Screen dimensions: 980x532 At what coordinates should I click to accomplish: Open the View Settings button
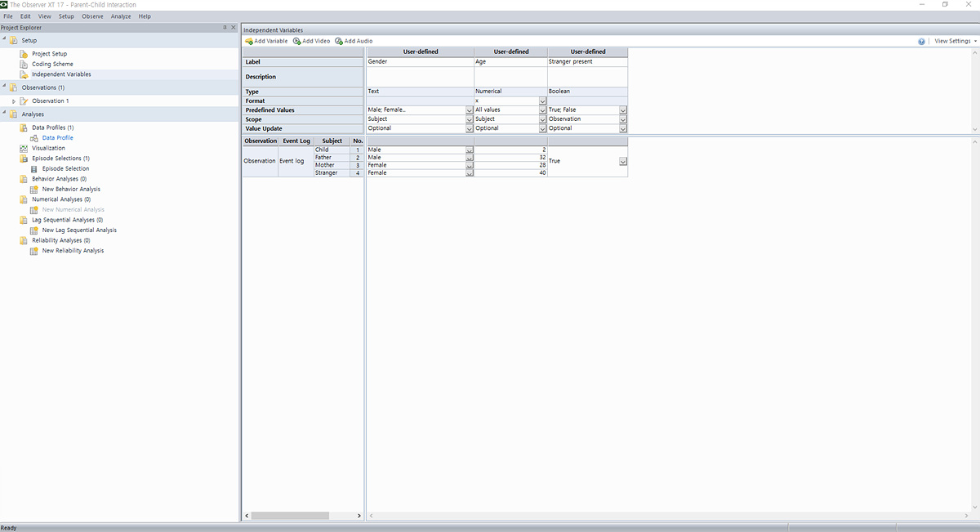[x=954, y=41]
